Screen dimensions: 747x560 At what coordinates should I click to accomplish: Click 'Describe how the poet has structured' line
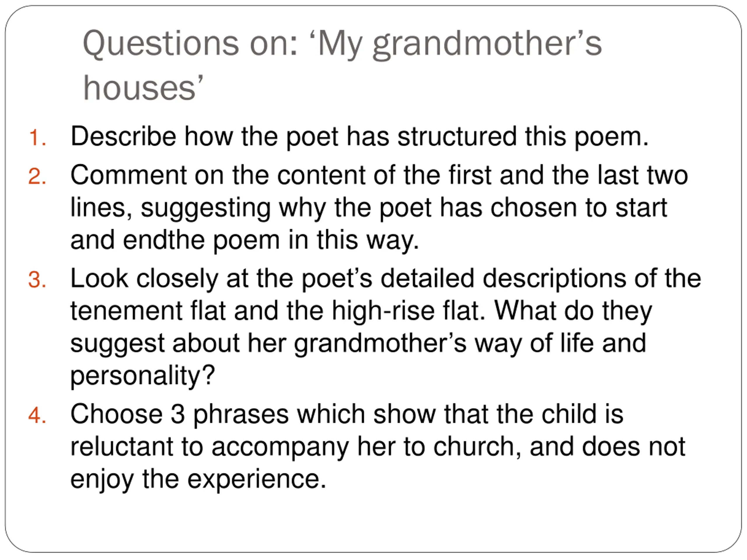tap(359, 137)
